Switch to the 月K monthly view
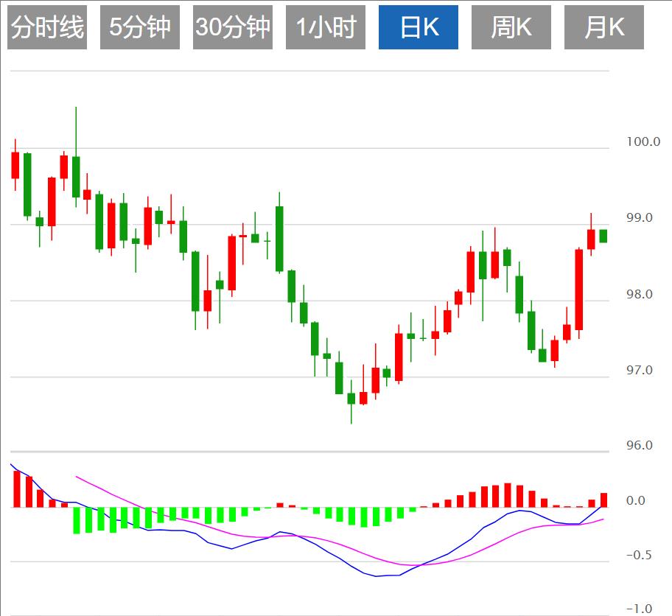Viewport: 672px width, 616px height. click(604, 27)
